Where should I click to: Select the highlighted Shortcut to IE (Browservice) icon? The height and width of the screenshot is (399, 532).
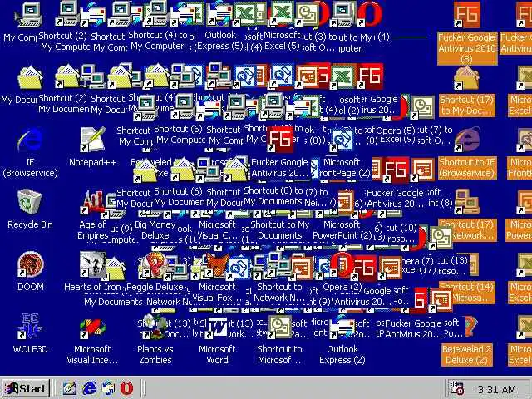coord(467,140)
